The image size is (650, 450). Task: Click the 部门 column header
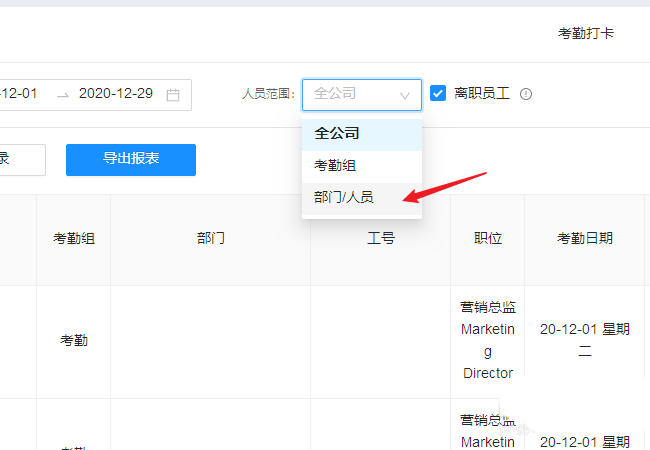point(210,239)
